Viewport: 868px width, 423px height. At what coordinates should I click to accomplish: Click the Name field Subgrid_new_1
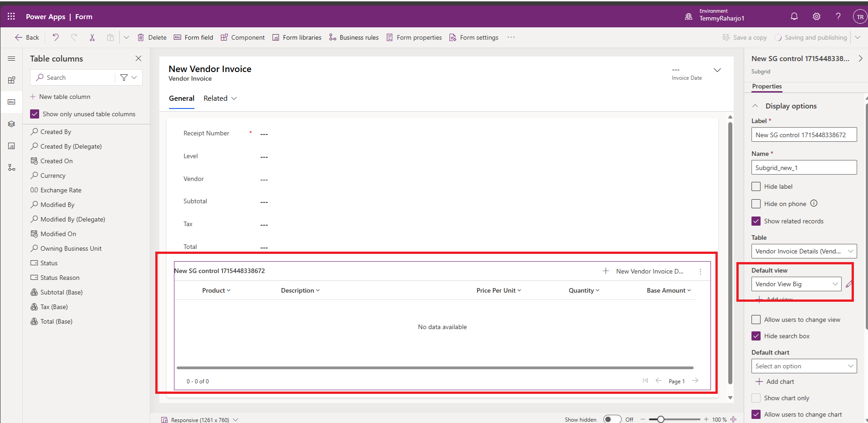[804, 167]
